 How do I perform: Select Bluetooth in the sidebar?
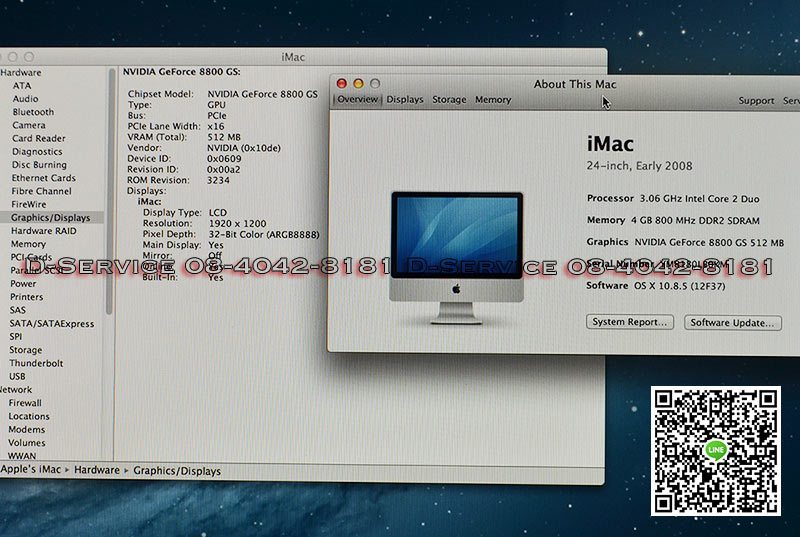[x=33, y=112]
